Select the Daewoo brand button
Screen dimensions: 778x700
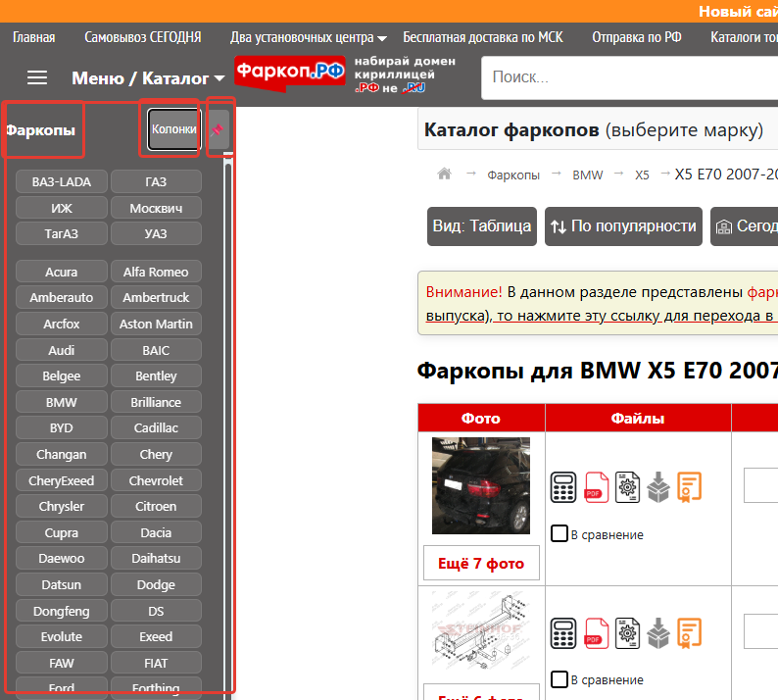pyautogui.click(x=62, y=558)
